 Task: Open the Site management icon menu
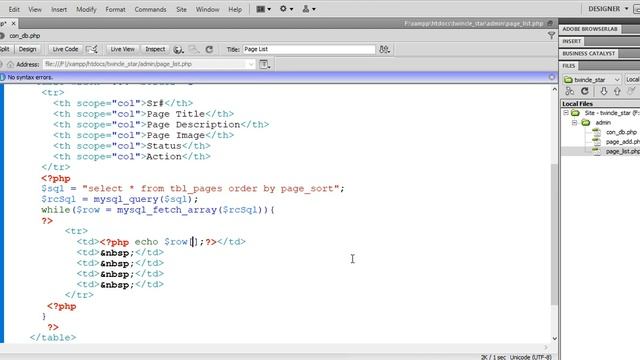309,9
